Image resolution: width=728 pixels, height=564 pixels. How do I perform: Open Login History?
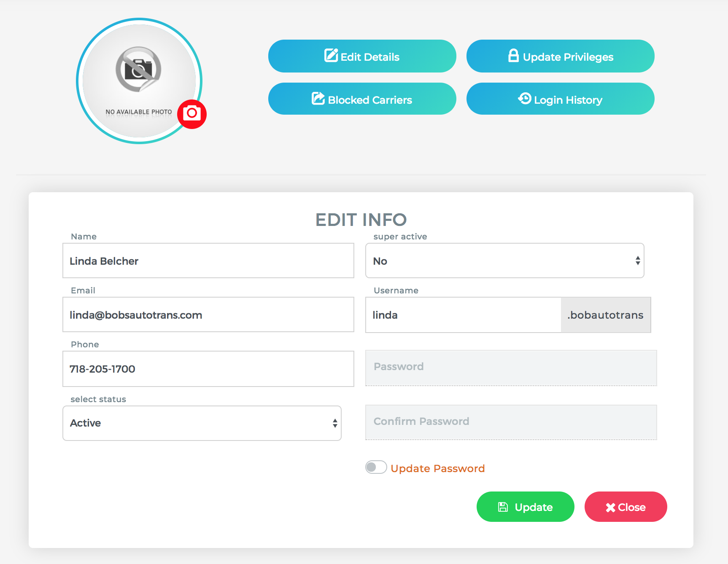[x=560, y=99]
